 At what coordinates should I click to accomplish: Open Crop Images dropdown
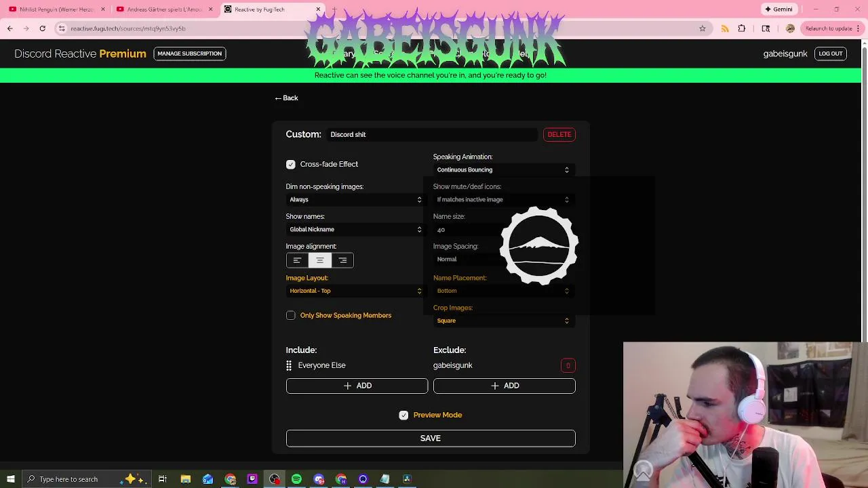tap(504, 321)
